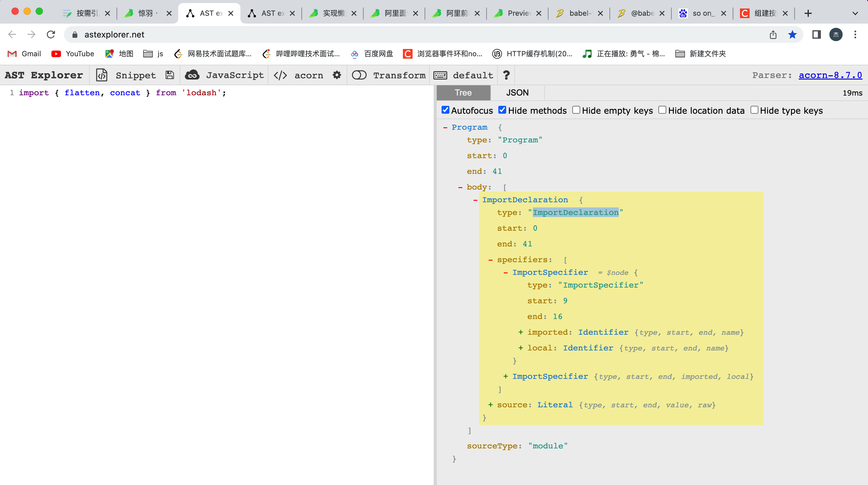Open parser settings gear icon

coord(337,75)
